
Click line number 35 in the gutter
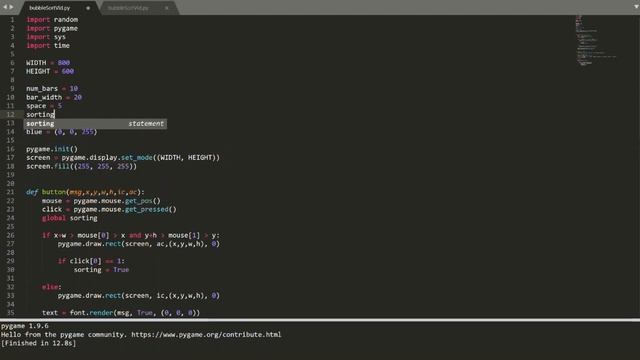(x=10, y=313)
